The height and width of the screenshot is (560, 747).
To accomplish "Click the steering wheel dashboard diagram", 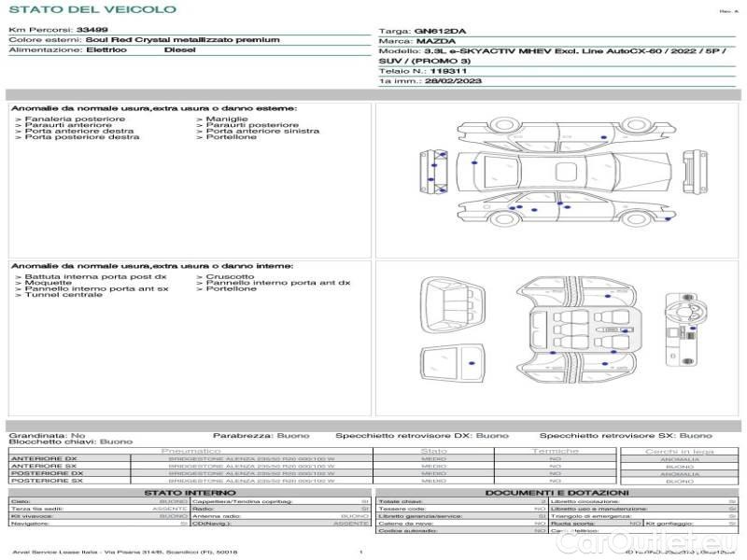I will coord(682,329).
